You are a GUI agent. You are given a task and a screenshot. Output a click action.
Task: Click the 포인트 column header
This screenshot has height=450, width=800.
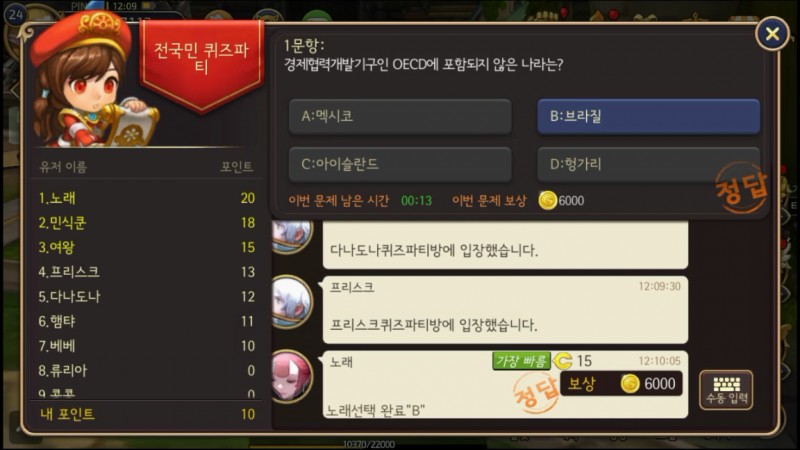(237, 167)
